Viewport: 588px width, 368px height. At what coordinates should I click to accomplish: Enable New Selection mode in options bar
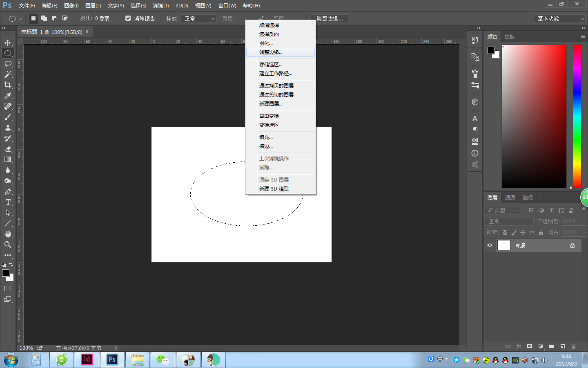(33, 18)
